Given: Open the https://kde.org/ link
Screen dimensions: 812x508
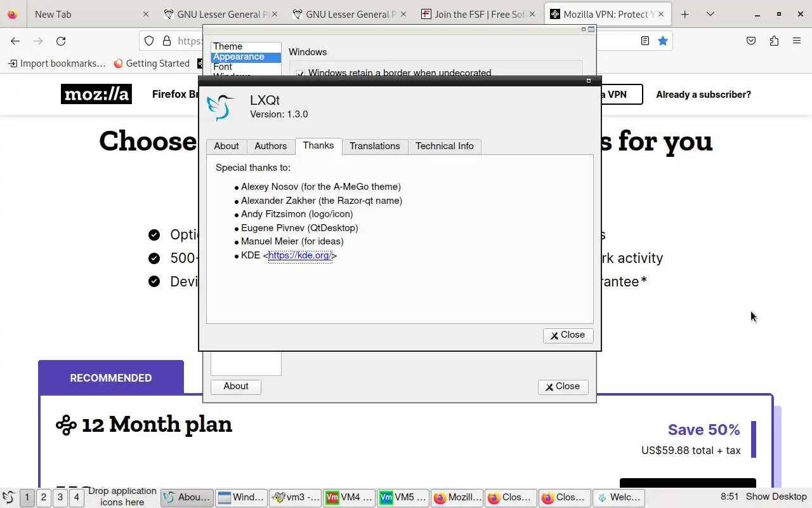Looking at the screenshot, I should 300,255.
